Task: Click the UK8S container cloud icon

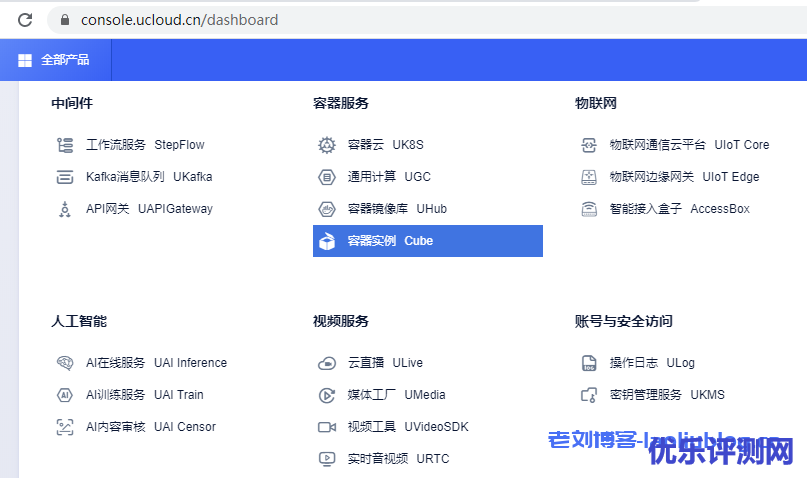Action: [327, 145]
